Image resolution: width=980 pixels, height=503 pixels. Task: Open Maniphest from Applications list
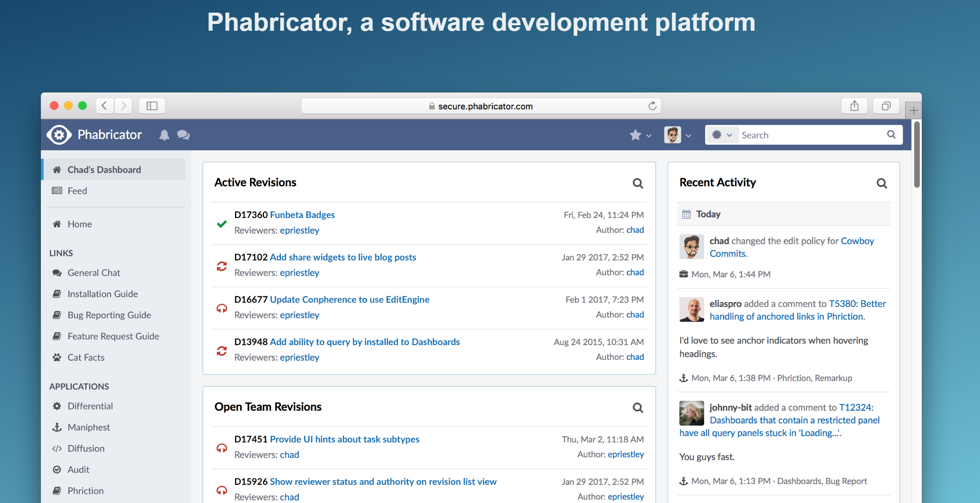88,427
